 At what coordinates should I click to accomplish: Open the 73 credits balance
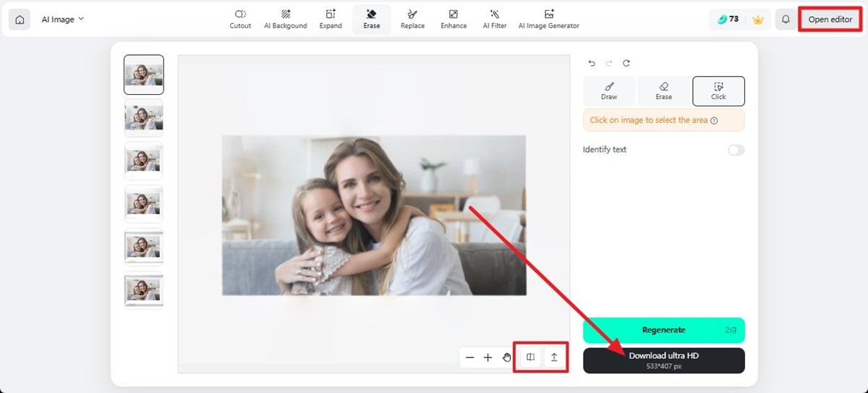click(x=728, y=20)
